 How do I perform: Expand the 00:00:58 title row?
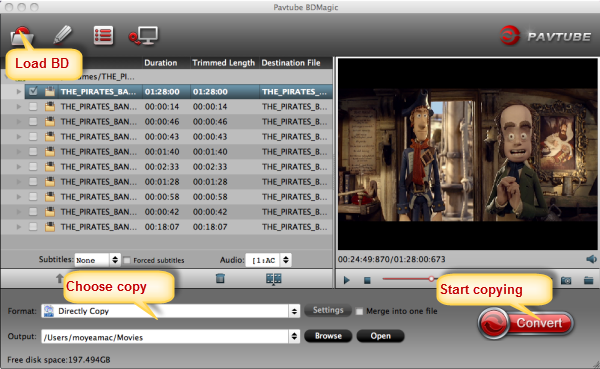point(18,197)
